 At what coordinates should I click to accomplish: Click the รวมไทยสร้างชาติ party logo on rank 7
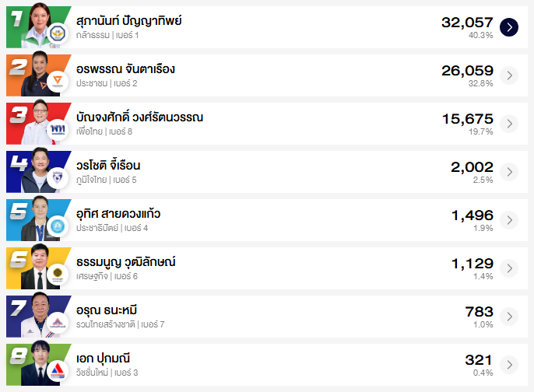pyautogui.click(x=58, y=323)
